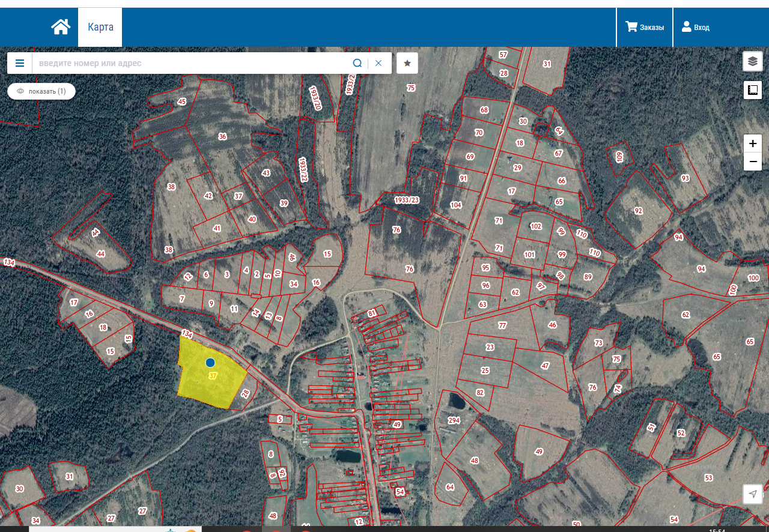Screen dimensions: 769x532
Task: Open the hamburger menu beside search
Action: (20, 63)
